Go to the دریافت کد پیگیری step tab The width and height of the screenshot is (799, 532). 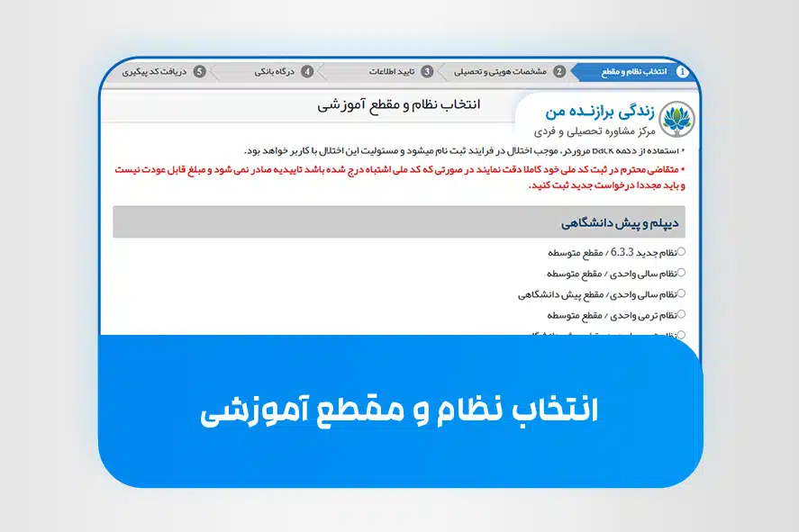[162, 72]
